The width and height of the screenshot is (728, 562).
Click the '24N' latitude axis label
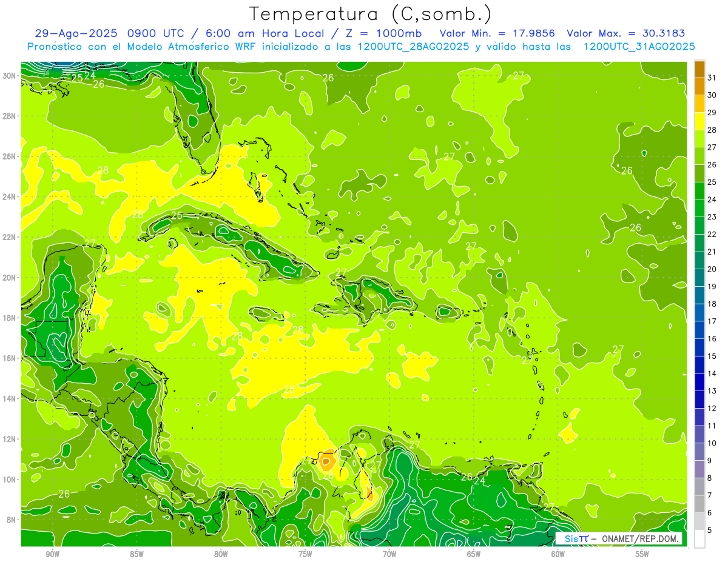[x=9, y=196]
